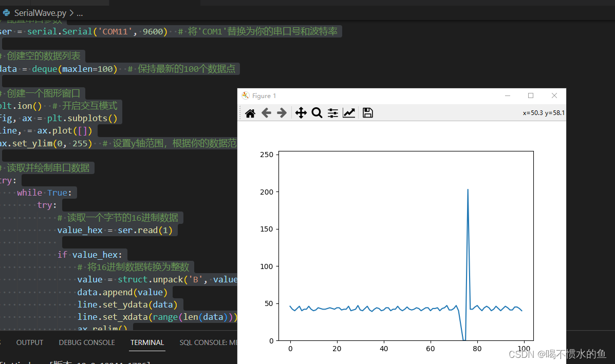Open Configure subplots sliders icon
Viewport: 615px width, 364px height.
(x=332, y=113)
